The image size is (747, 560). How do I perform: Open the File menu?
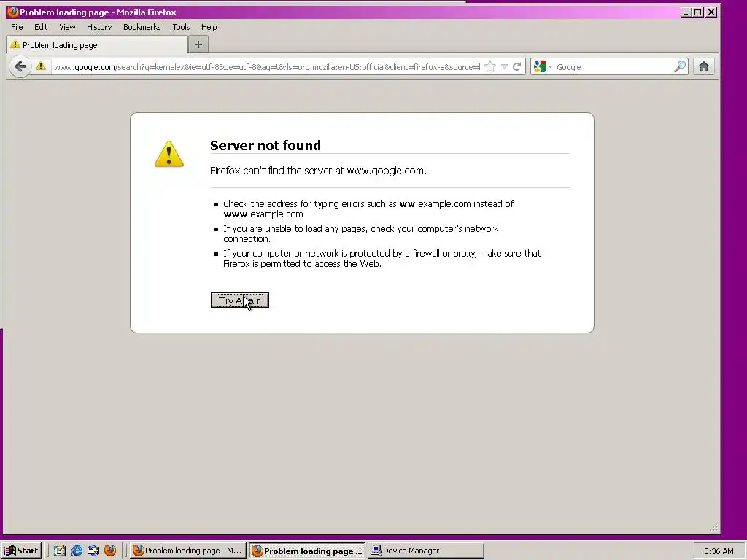[17, 27]
